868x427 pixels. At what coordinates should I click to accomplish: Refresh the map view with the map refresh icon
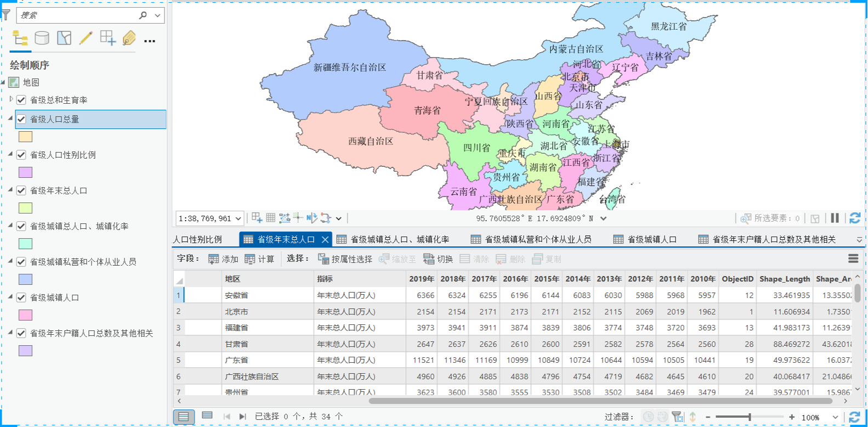pos(854,218)
